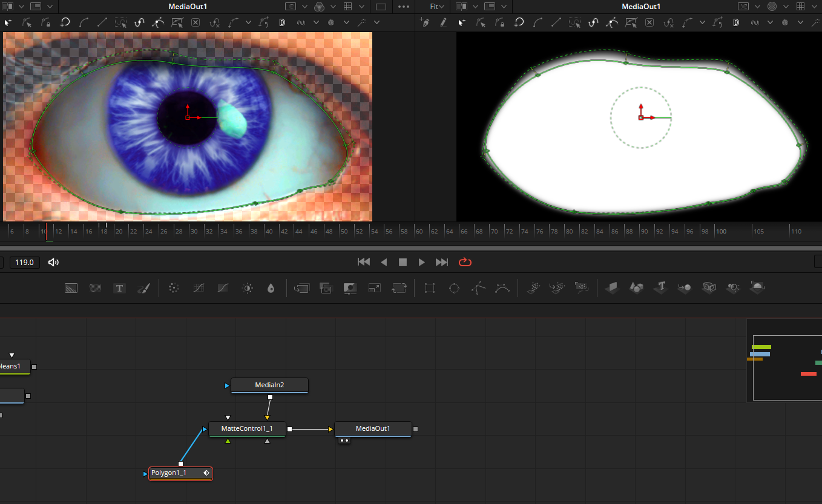The image size is (822, 504).
Task: Click the Brightness Contrast tool icon
Action: [x=247, y=289]
